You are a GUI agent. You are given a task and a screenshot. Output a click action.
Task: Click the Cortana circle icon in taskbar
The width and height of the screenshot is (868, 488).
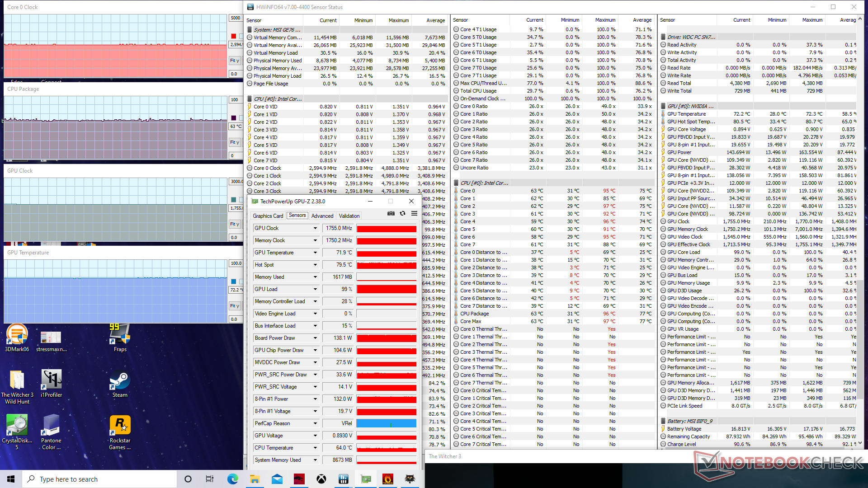coord(188,479)
